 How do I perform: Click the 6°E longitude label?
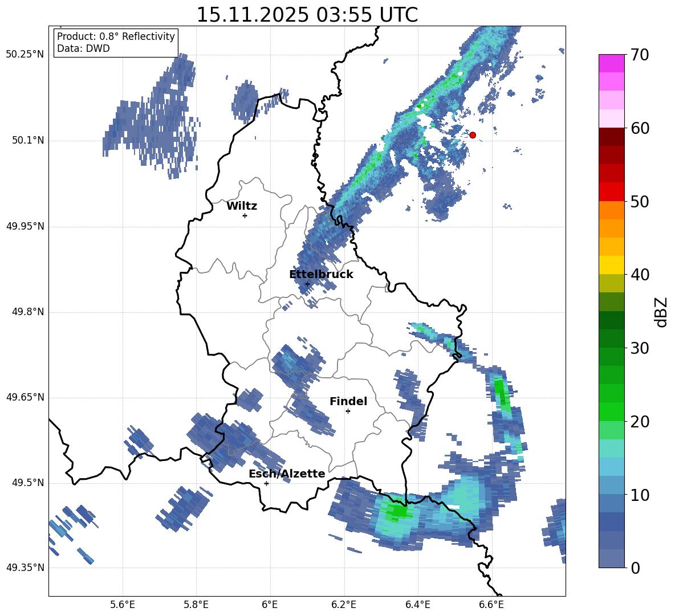coord(270,605)
